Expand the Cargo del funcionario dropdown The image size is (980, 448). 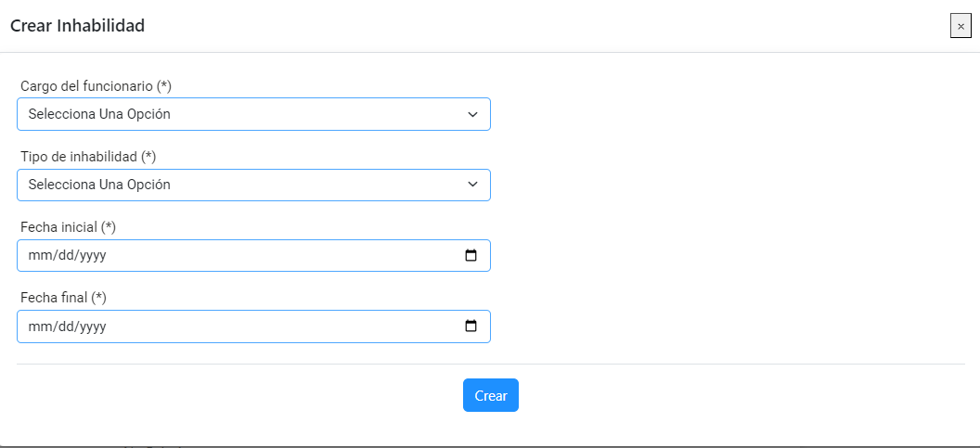point(253,114)
